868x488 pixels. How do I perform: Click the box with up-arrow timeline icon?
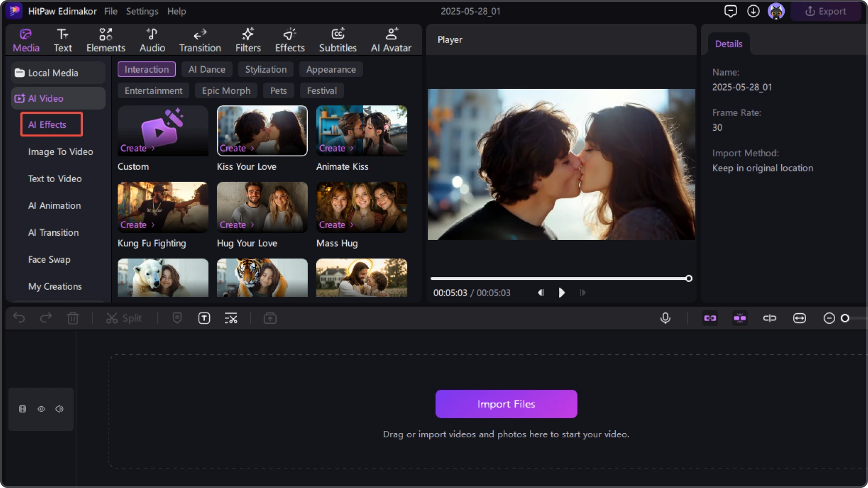tap(270, 318)
